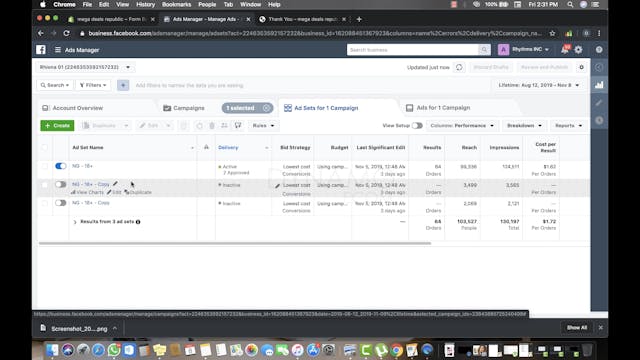The height and width of the screenshot is (360, 640).
Task: Open Columns: Performance dropdown
Action: 462,126
